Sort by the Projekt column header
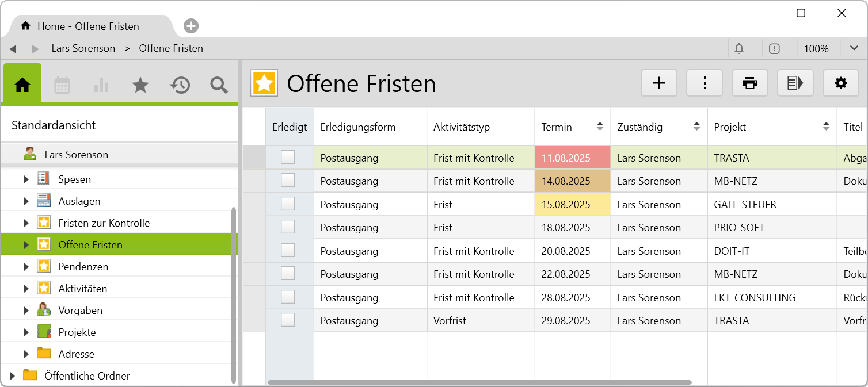Viewport: 868px width, 387px height. (x=772, y=127)
